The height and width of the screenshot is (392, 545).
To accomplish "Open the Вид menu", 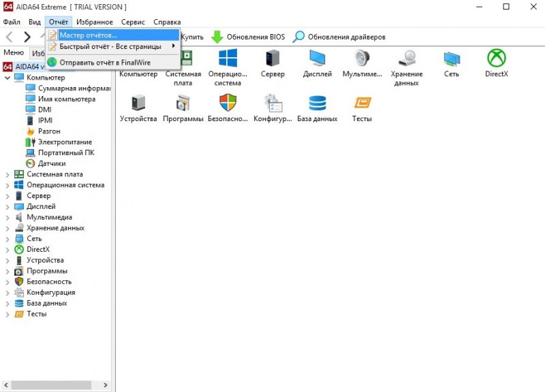I will (35, 22).
